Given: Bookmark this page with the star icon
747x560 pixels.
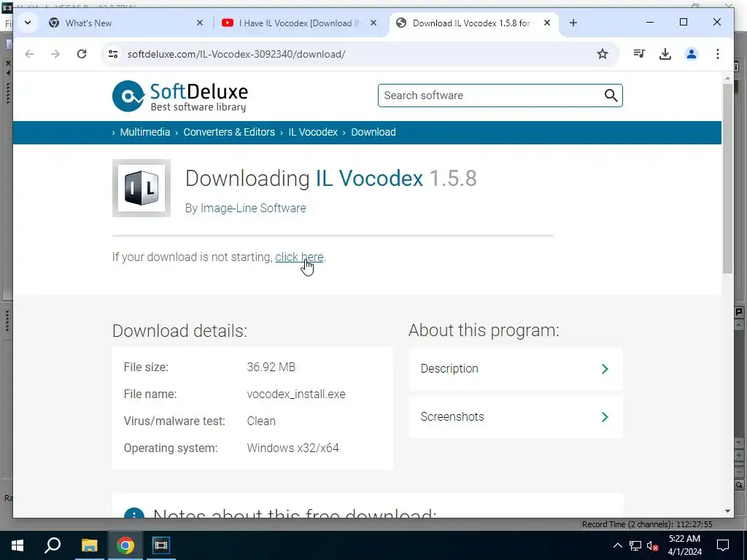Looking at the screenshot, I should pyautogui.click(x=603, y=54).
